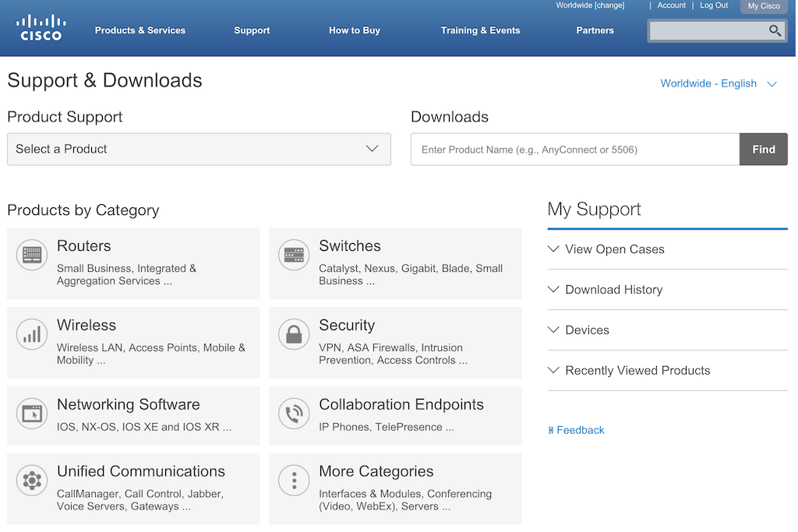The height and width of the screenshot is (532, 798).
Task: Click the More Categories three-dots icon
Action: tap(294, 480)
